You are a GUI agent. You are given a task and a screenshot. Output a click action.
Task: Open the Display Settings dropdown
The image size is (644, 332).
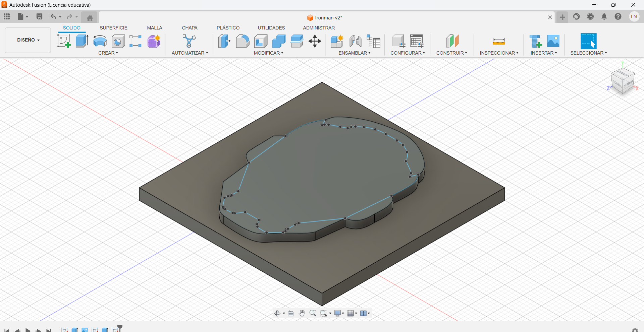(x=339, y=313)
